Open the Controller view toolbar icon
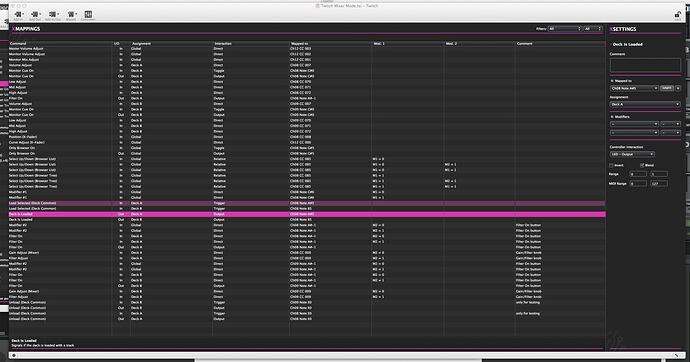Viewport: 690px width, 362px height. [88, 15]
